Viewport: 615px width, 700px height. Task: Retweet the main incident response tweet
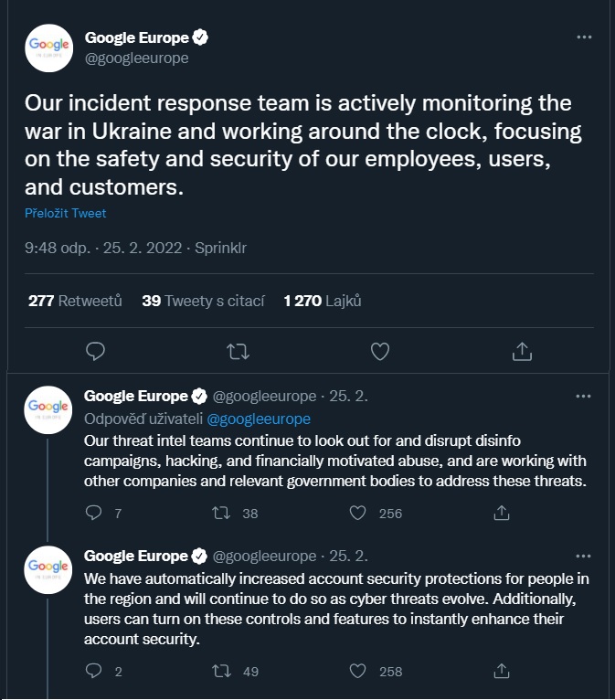point(238,351)
